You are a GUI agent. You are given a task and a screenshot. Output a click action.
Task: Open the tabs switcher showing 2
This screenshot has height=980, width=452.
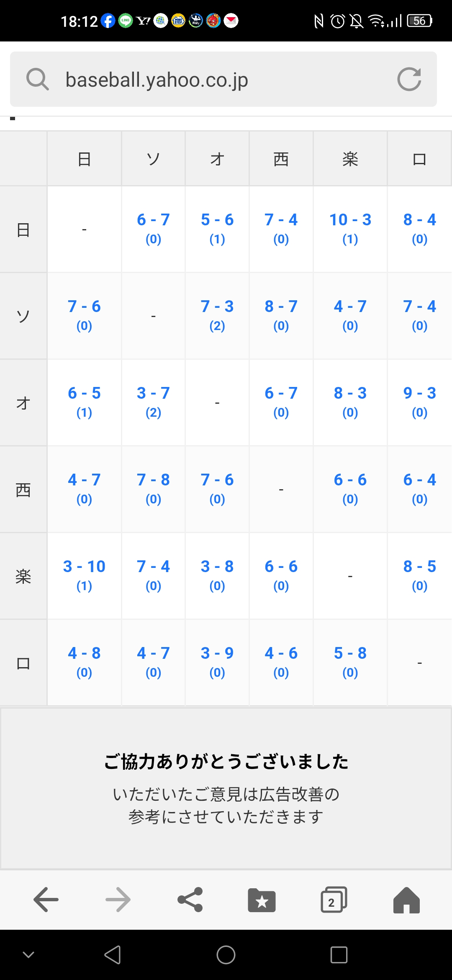pos(334,900)
